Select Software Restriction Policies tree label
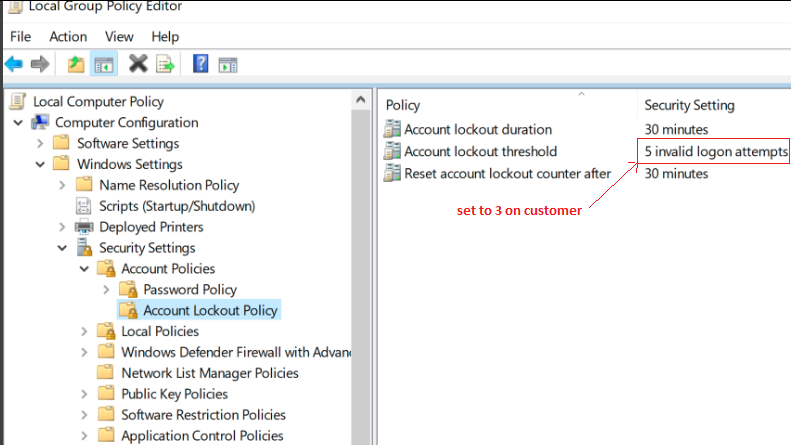This screenshot has width=791, height=445. pos(203,415)
